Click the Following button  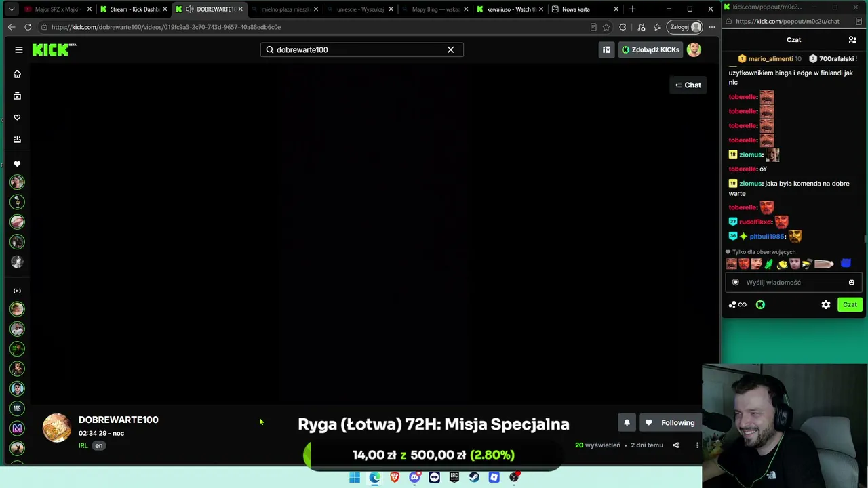[670, 422]
